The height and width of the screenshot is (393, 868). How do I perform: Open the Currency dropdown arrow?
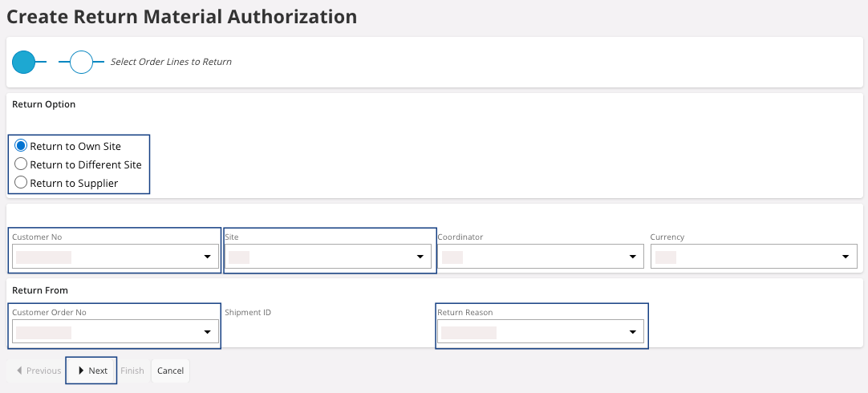point(845,257)
